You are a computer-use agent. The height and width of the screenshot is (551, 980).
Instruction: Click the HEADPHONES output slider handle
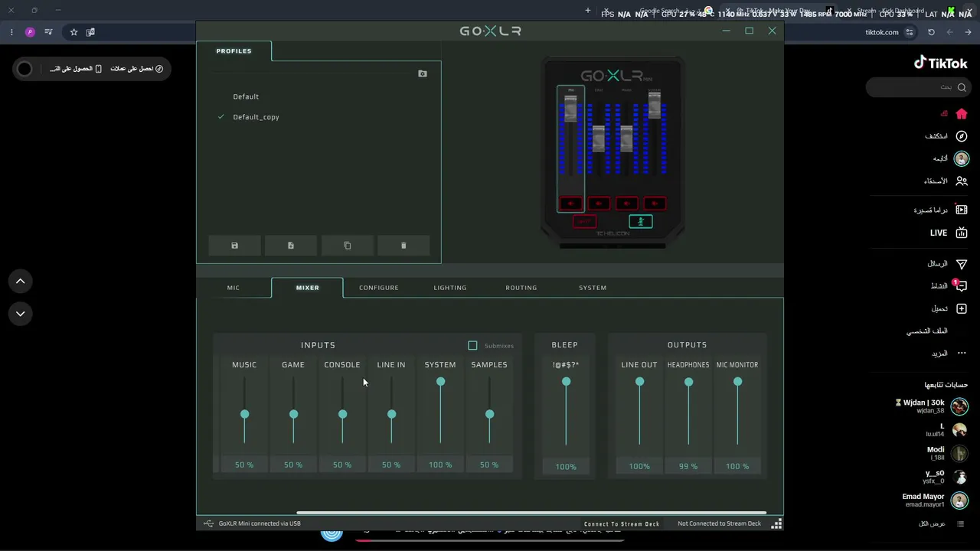pos(688,382)
